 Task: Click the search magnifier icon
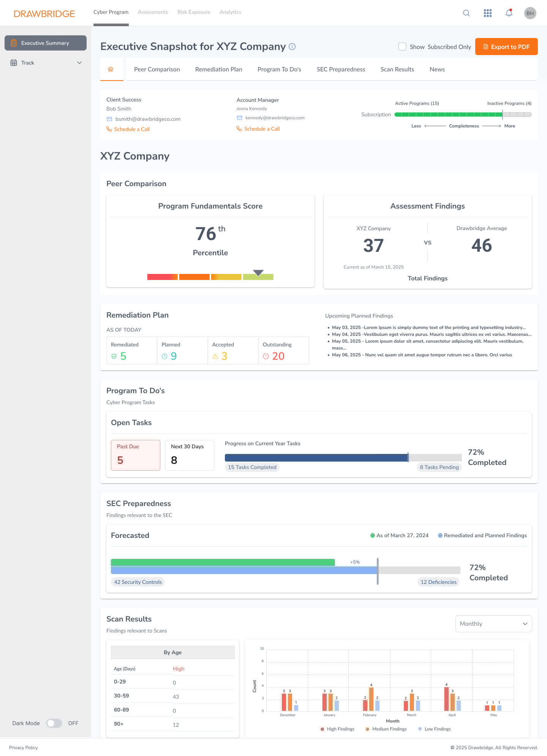tap(466, 13)
